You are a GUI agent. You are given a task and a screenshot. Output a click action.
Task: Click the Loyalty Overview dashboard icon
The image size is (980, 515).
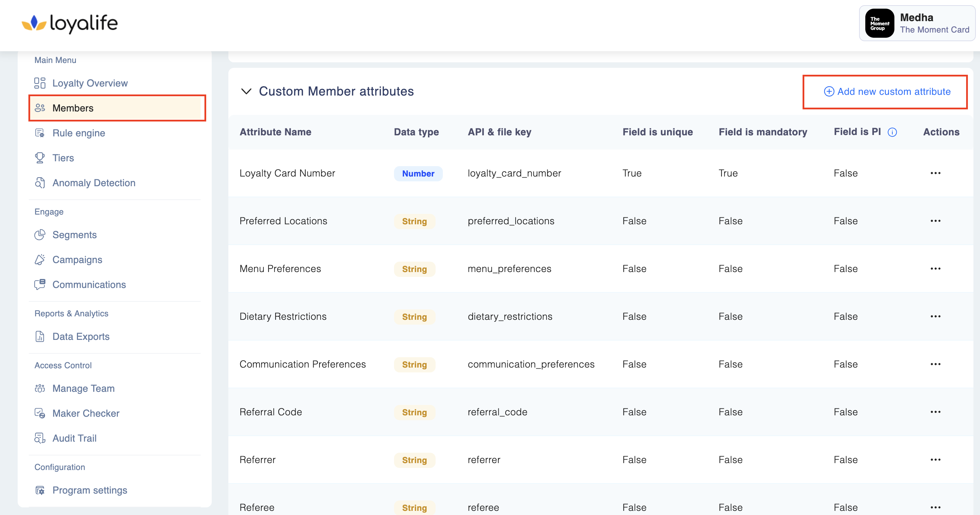point(40,83)
